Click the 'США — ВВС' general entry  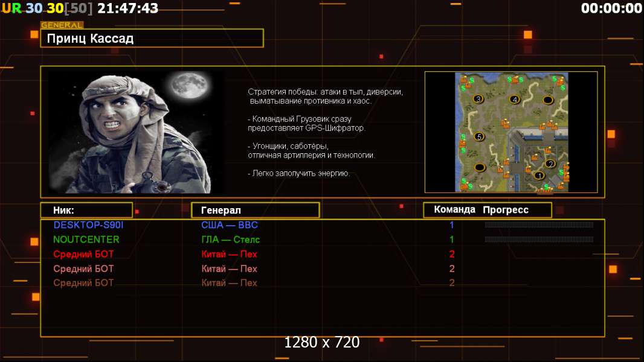[230, 224]
